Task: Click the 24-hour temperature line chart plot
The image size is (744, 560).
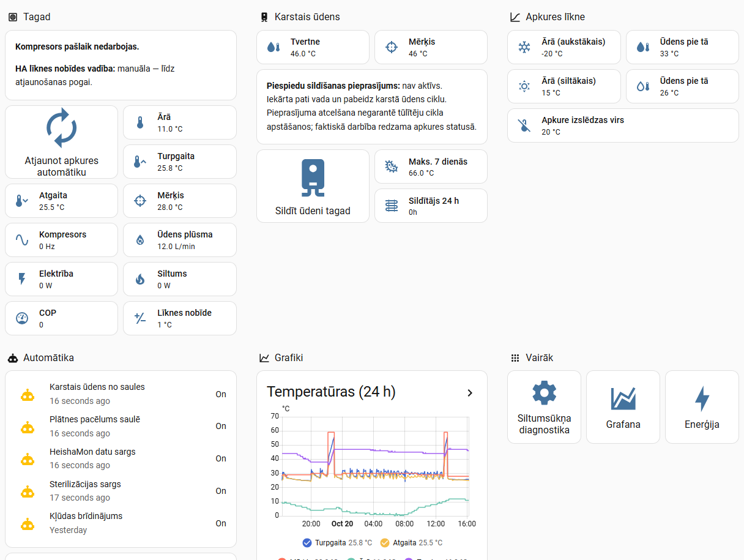Action: (374, 466)
